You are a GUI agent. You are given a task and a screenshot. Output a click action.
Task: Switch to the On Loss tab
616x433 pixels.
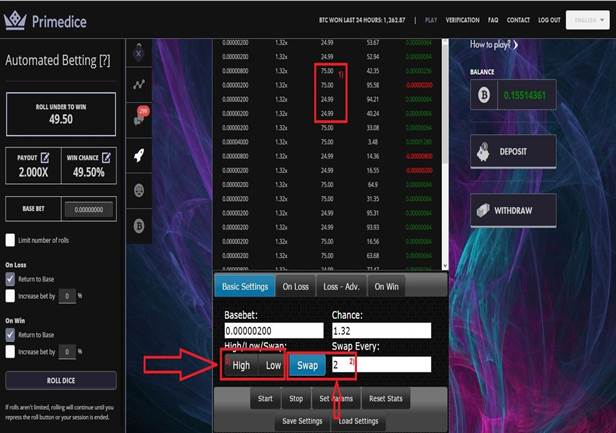tap(295, 287)
